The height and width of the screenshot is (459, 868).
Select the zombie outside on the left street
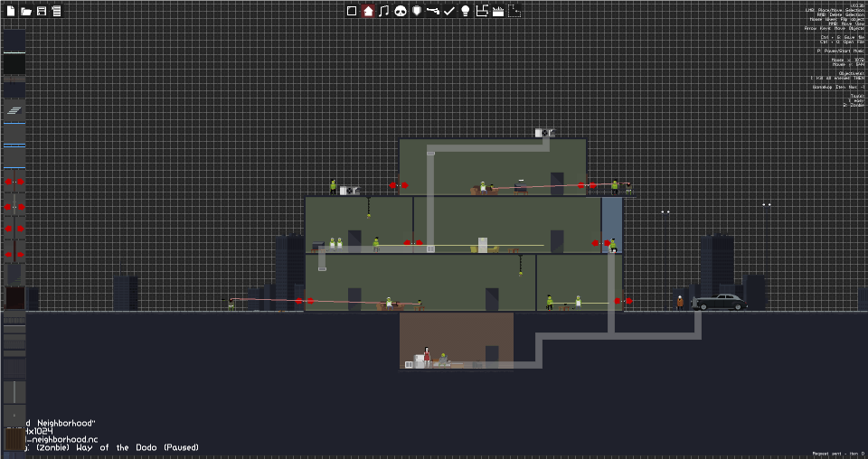pos(231,304)
